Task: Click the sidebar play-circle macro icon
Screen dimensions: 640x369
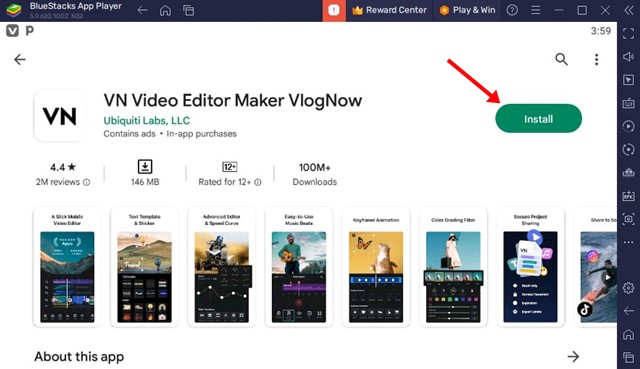Action: (629, 126)
